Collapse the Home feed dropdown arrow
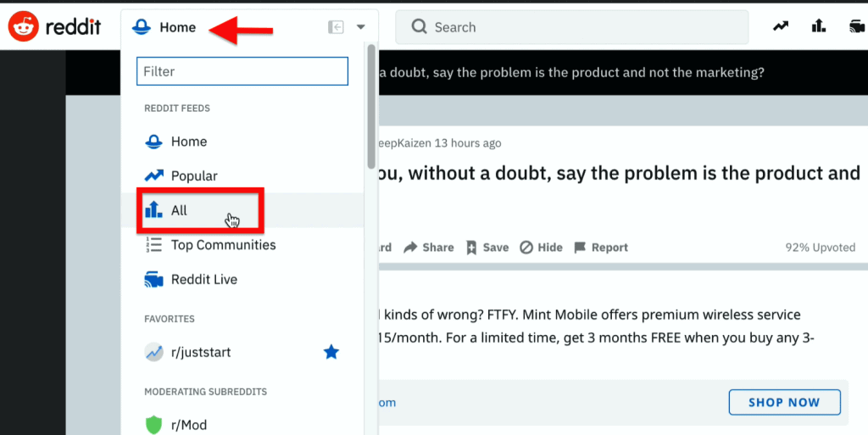Screen dimensions: 868x435 pyautogui.click(x=361, y=26)
